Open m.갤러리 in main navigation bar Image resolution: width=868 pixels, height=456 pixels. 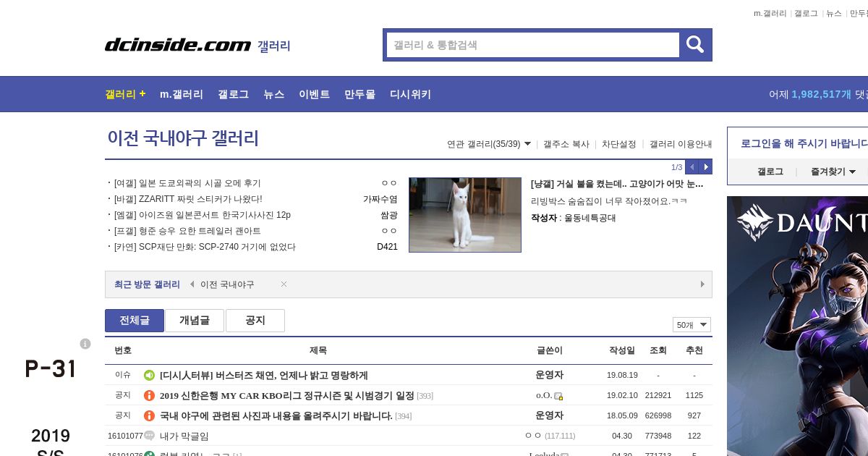point(182,94)
